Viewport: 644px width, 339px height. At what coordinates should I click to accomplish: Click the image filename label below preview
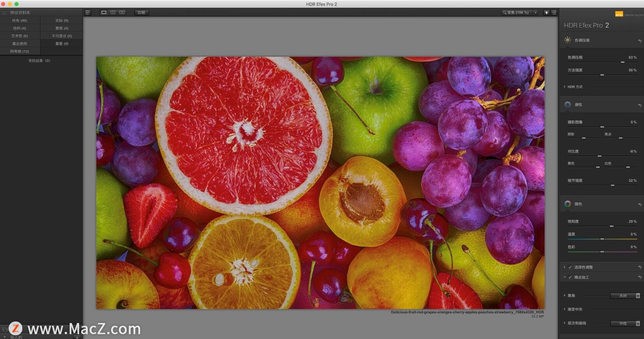(x=467, y=312)
